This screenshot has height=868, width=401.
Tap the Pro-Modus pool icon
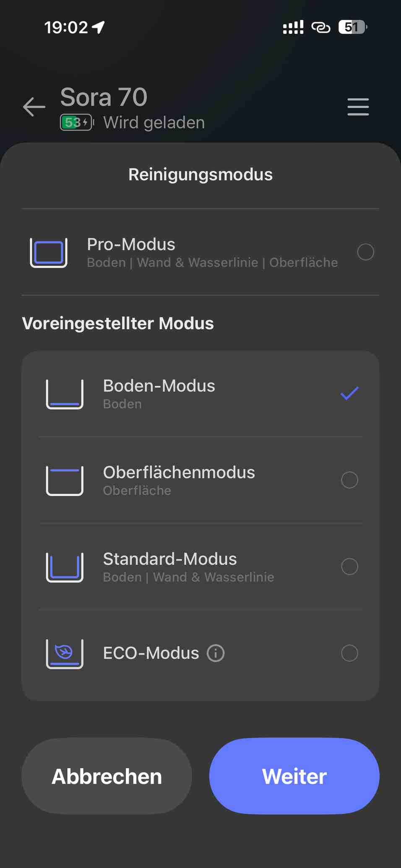point(49,252)
